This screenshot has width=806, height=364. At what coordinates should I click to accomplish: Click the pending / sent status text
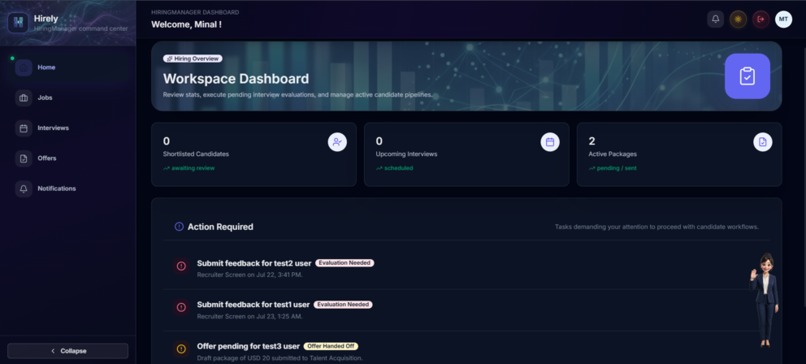(x=617, y=168)
